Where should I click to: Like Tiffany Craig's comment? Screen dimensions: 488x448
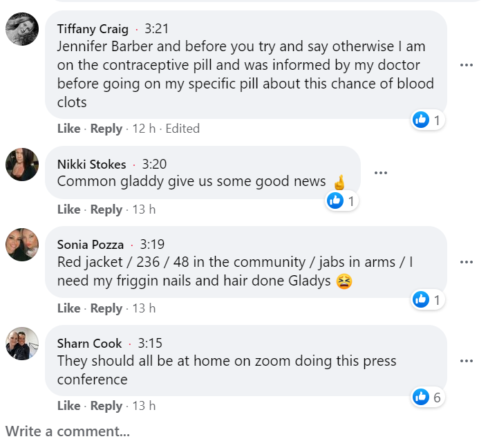[68, 129]
